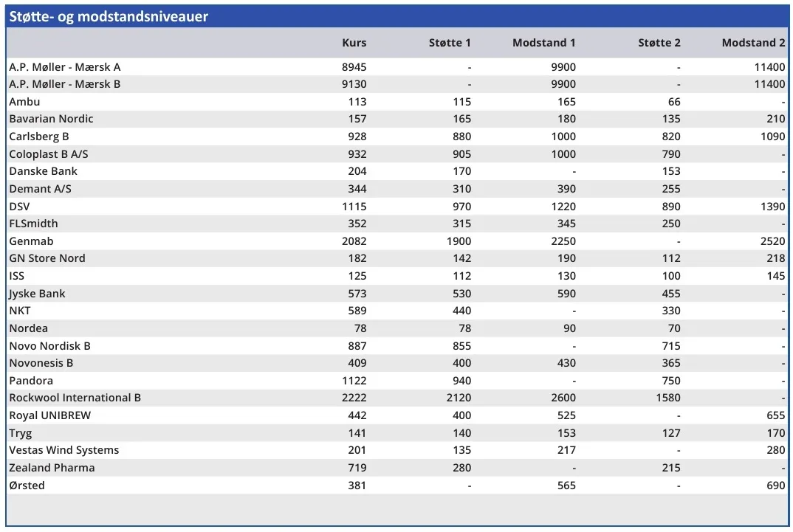Click Pandora's Støtte 1 value 940
The height and width of the screenshot is (532, 793).
click(x=461, y=381)
